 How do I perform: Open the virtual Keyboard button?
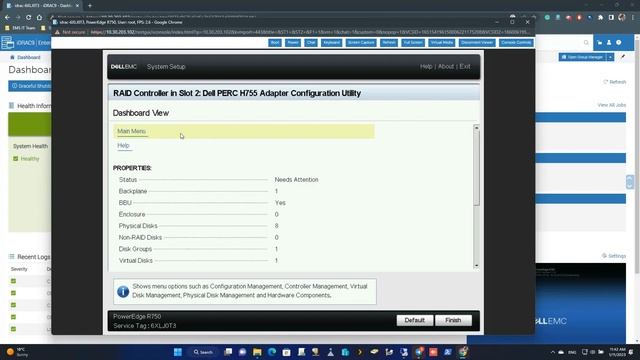(331, 42)
